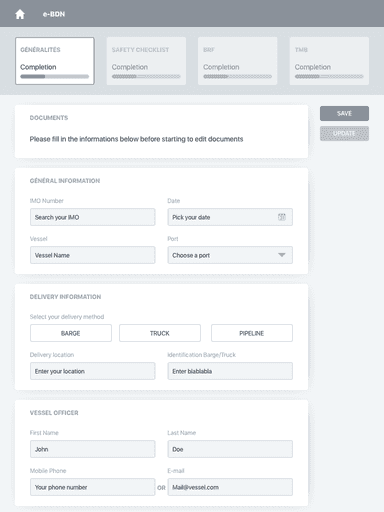Screen dimensions: 384x512
Task: Focus the Vessel Name input
Action: point(93,255)
